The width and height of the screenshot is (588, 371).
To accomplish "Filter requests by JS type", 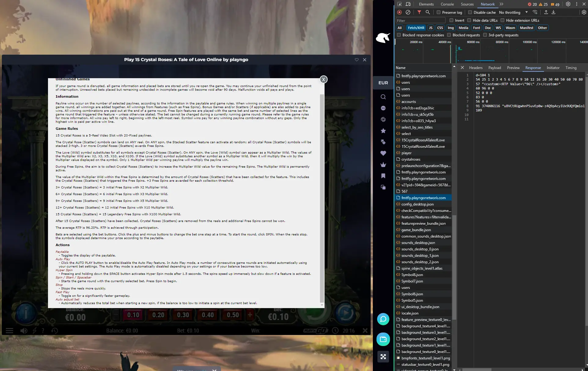I will 431,28.
